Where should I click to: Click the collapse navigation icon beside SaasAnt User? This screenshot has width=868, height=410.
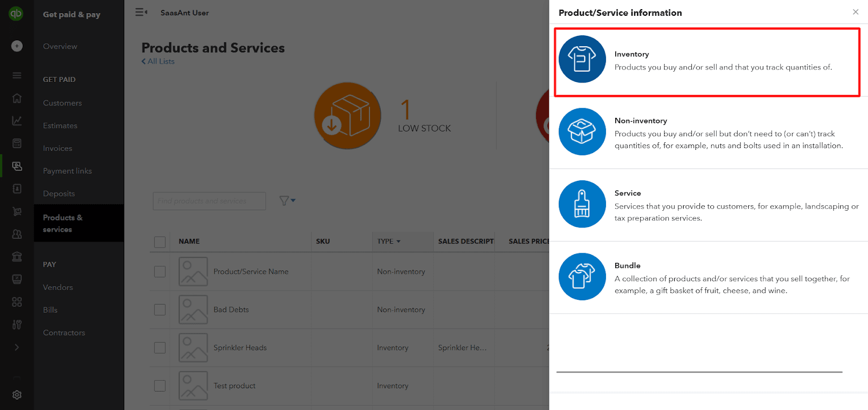(x=141, y=12)
